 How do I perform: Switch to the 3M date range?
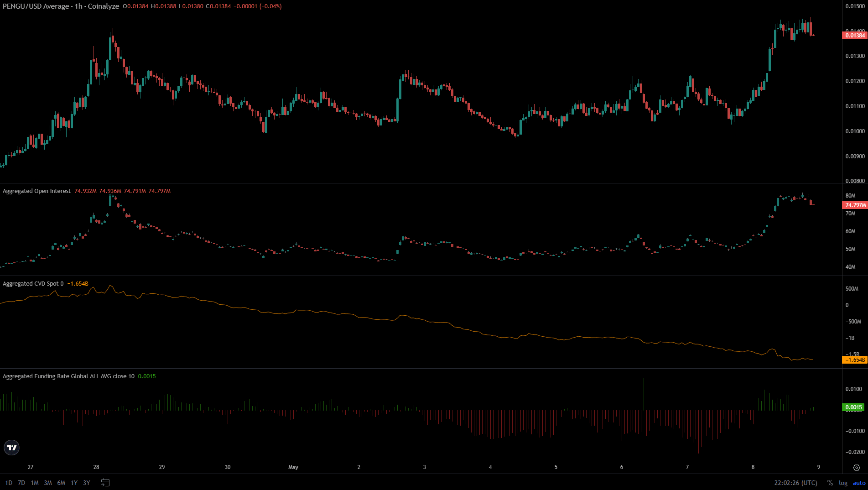[48, 483]
